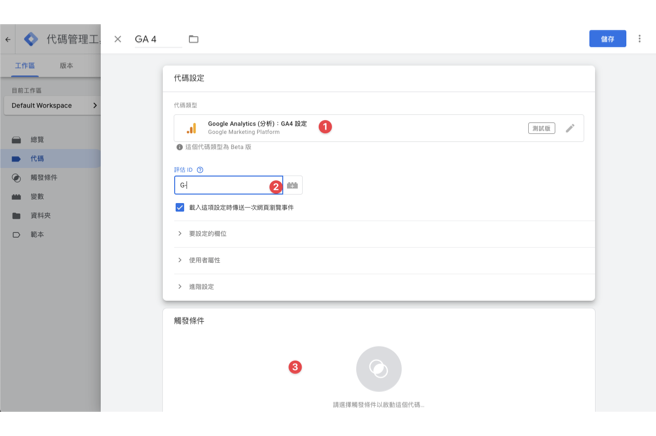Click the 請選擇觸發條件以啟動這個代碼 text
This screenshot has width=656, height=436.
pos(379,405)
